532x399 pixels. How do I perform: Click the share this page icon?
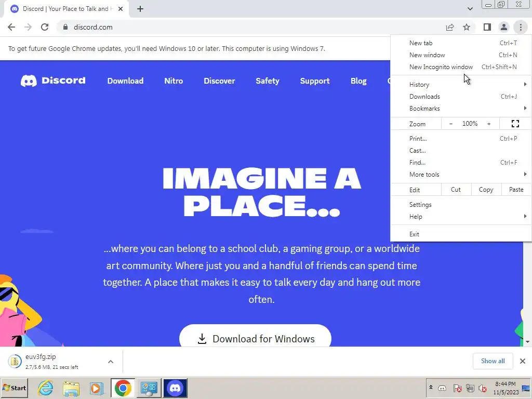click(x=450, y=27)
